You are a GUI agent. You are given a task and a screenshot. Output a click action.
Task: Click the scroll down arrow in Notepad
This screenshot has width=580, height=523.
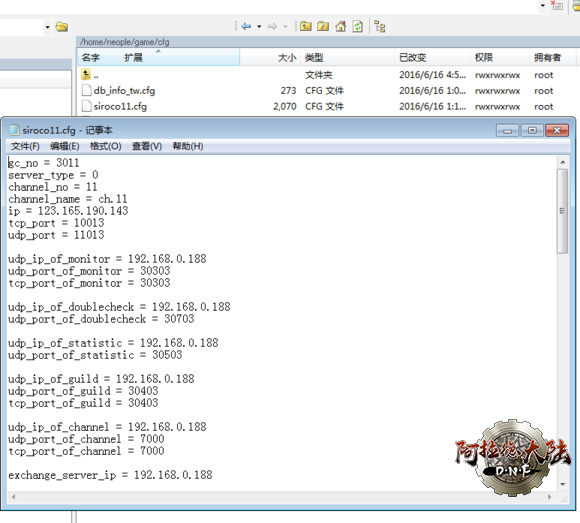(x=562, y=484)
